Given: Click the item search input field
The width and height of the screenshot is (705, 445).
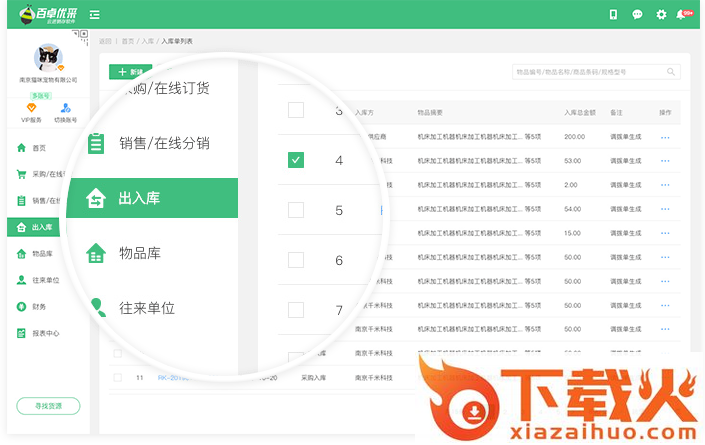Looking at the screenshot, I should (x=588, y=72).
